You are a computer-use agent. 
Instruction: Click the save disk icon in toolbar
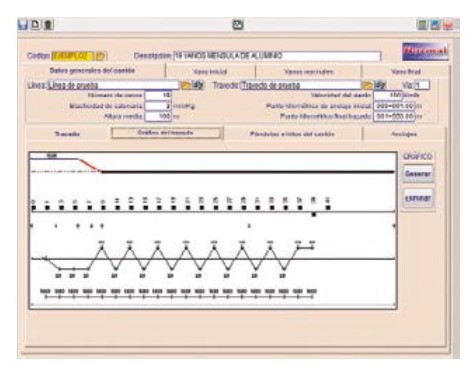coord(23,24)
